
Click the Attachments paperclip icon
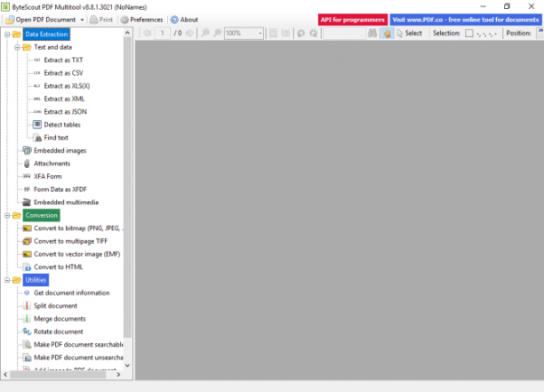coord(27,164)
